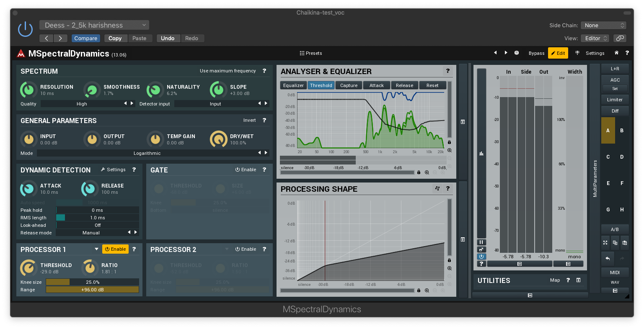Click the Limiter button

[615, 100]
